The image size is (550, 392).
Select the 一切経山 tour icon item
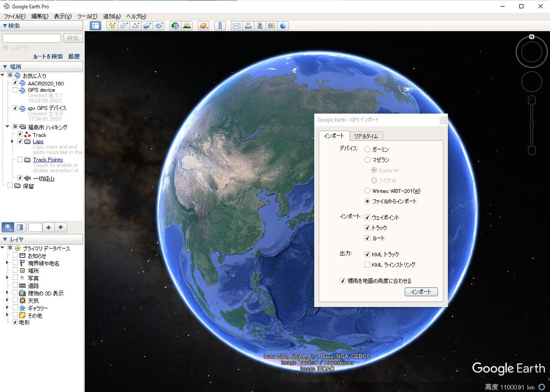click(28, 178)
